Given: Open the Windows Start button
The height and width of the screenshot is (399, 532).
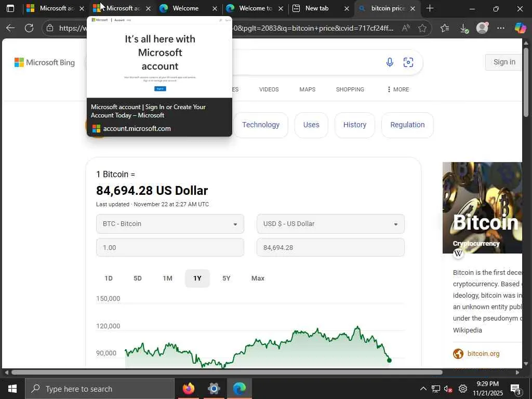Looking at the screenshot, I should (x=12, y=389).
